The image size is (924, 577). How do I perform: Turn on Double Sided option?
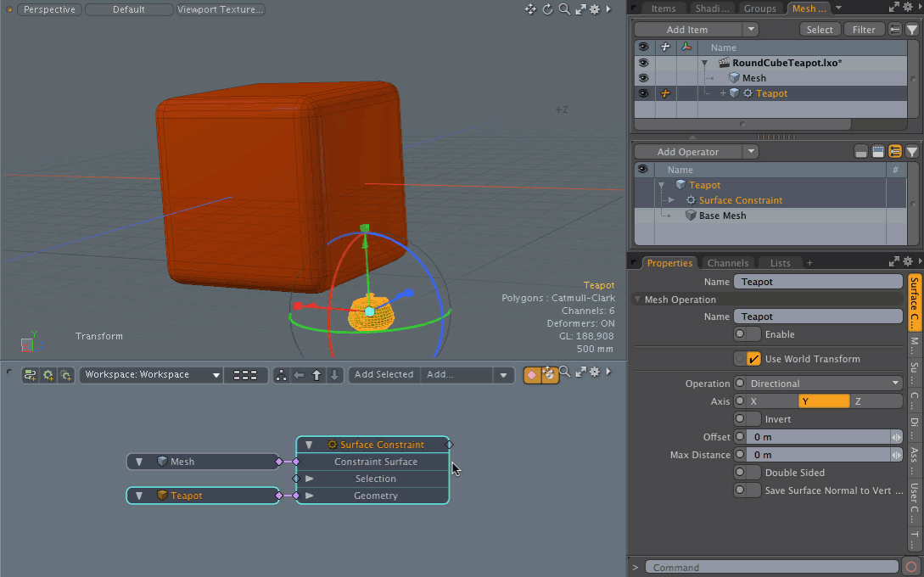tap(748, 473)
